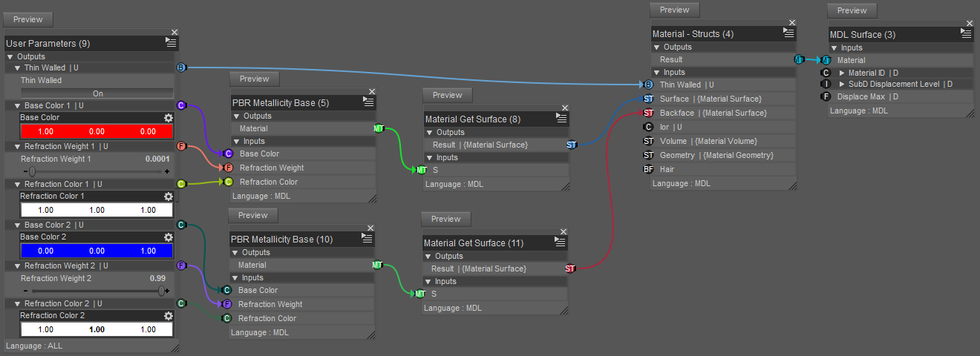This screenshot has width=980, height=356.
Task: Toggle the Thin Walled On switch
Action: coord(97,93)
